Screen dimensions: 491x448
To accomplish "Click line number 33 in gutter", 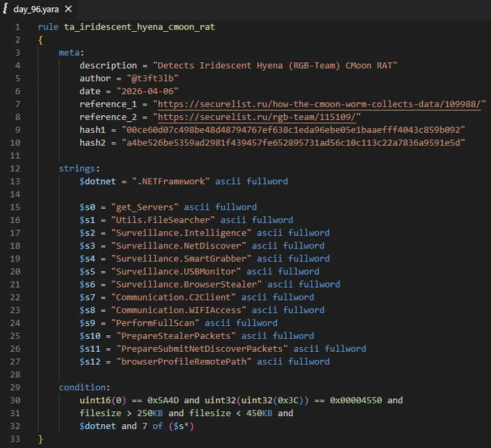I will pos(15,439).
